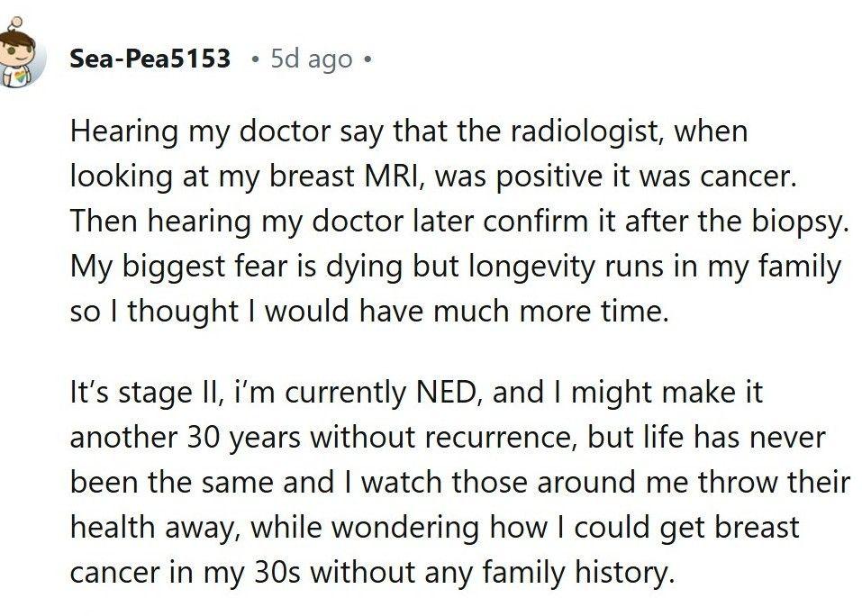This screenshot has height=616, width=862.
Task: Click the line starting "My biggest fear"
Action: click(x=455, y=267)
